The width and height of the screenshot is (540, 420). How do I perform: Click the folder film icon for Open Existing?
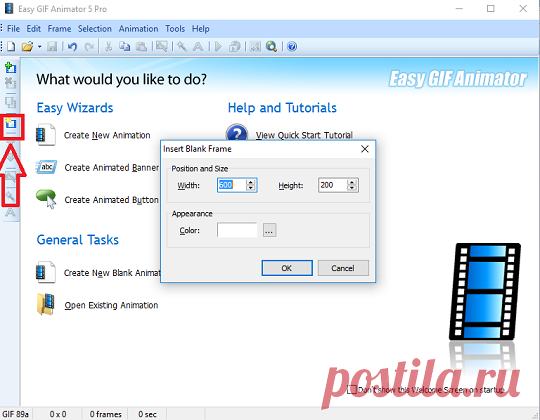tap(46, 304)
